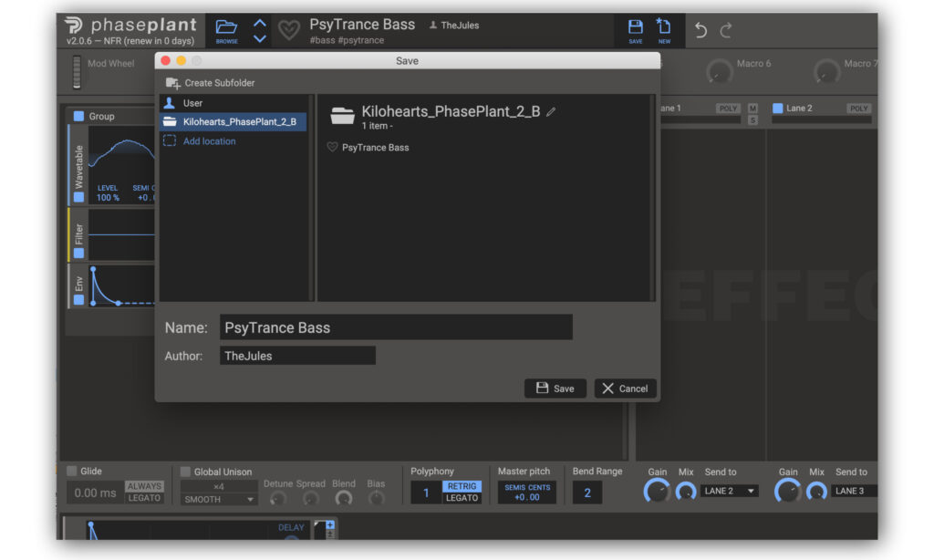The height and width of the screenshot is (560, 934).
Task: Go to previous preset with up arrow
Action: pyautogui.click(x=260, y=23)
